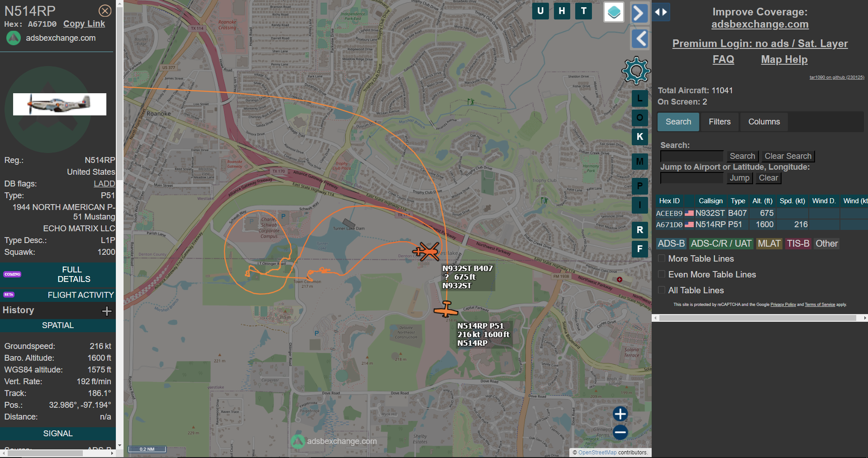Toggle the MLAT source filter
Image resolution: width=868 pixels, height=458 pixels.
[x=769, y=243]
